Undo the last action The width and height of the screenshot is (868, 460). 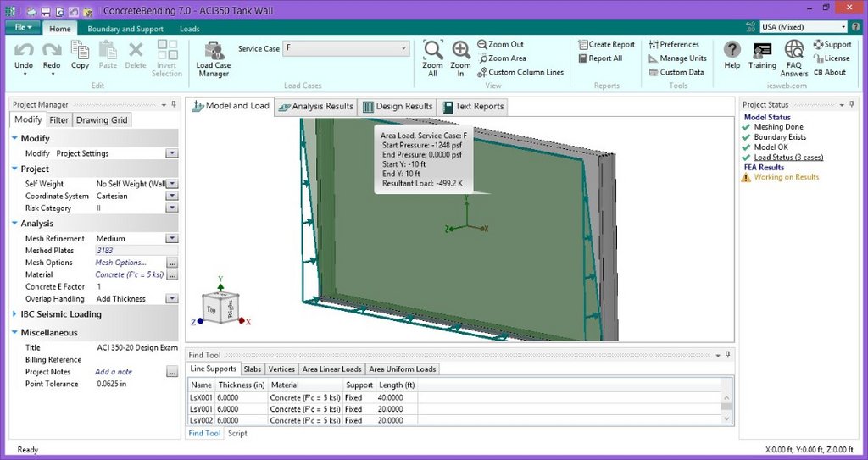point(24,58)
